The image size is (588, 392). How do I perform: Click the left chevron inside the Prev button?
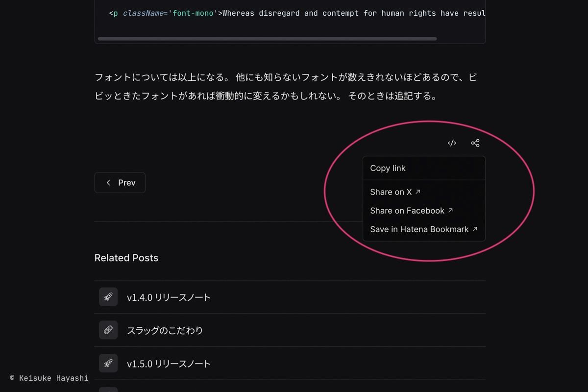pos(108,182)
